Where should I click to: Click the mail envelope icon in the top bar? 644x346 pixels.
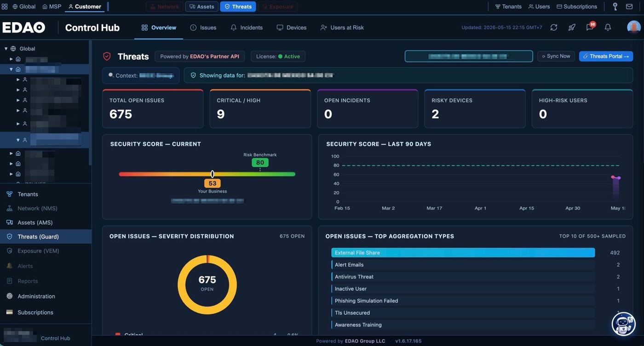pyautogui.click(x=629, y=6)
